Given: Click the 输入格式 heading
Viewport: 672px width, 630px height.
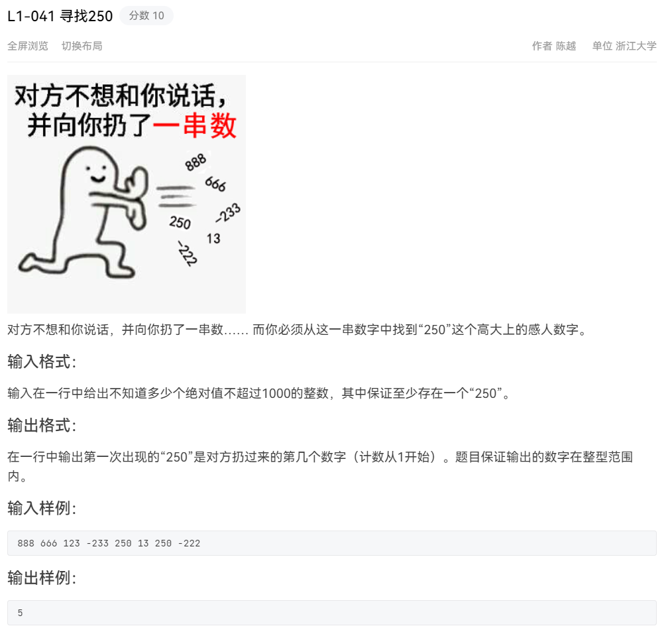Looking at the screenshot, I should [x=42, y=361].
